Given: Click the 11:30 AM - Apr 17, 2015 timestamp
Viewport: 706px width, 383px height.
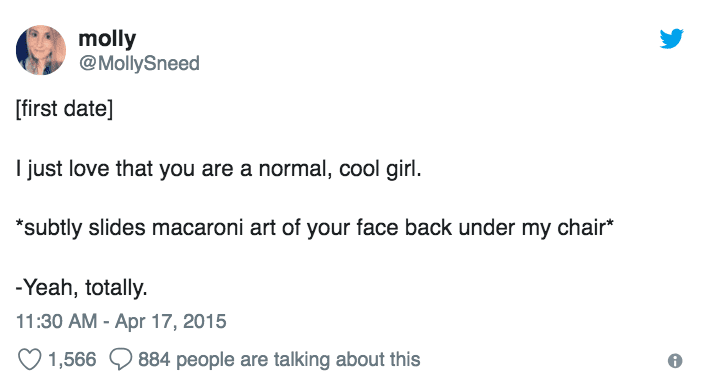Looking at the screenshot, I should [121, 321].
